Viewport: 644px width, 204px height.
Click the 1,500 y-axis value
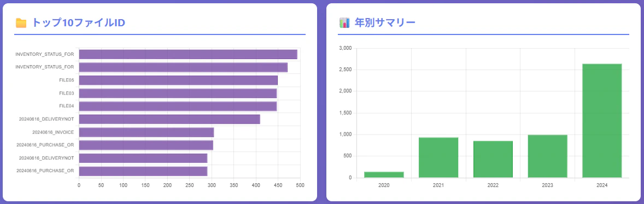coord(346,113)
